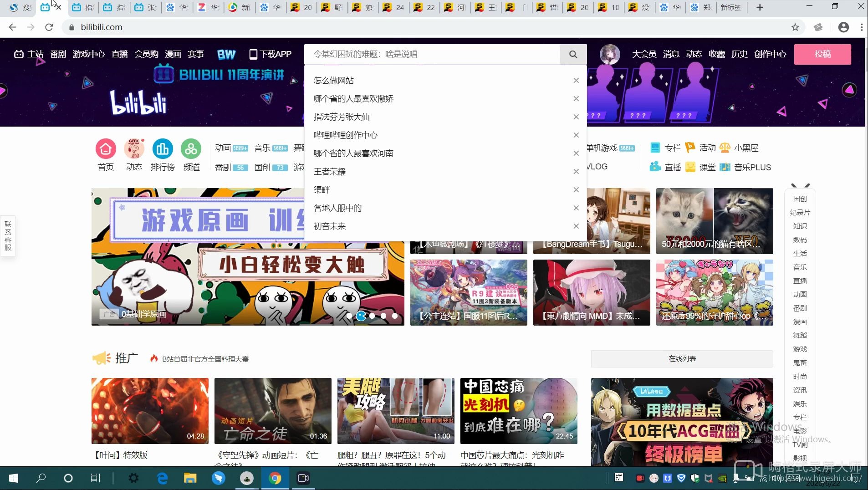Click 在线列表 button
The image size is (868, 490).
(682, 359)
